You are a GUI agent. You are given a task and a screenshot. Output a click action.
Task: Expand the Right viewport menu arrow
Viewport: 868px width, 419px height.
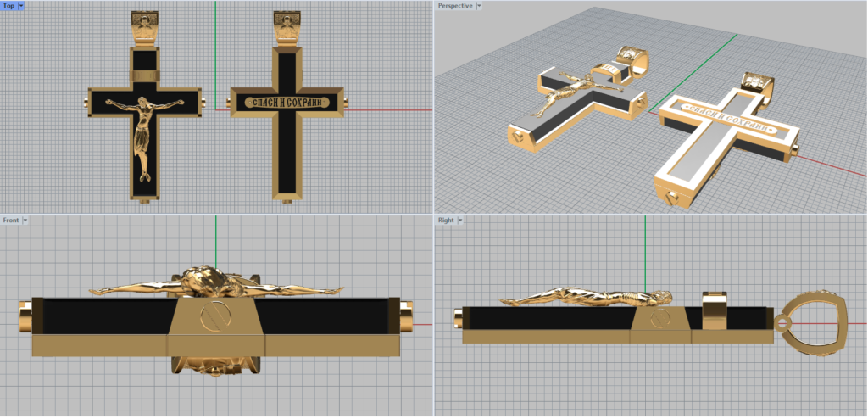tap(461, 221)
